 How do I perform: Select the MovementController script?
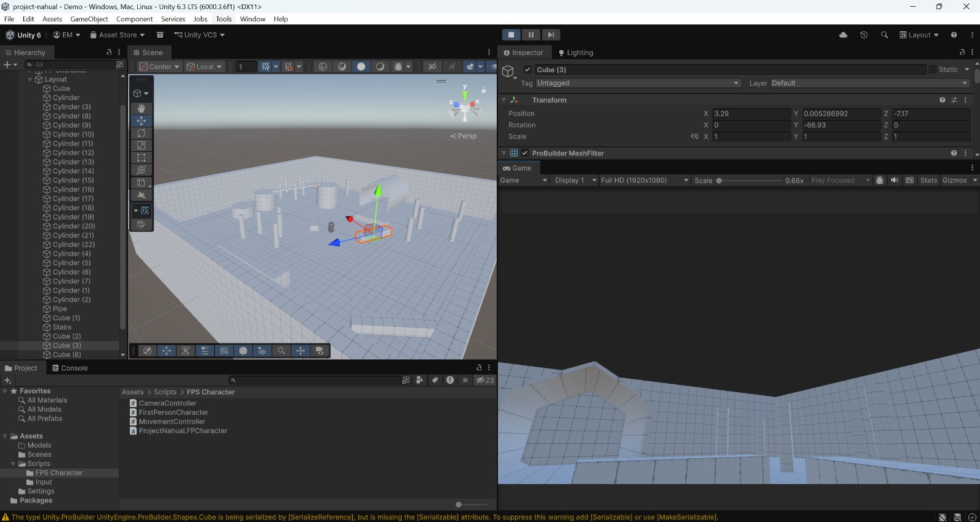172,422
